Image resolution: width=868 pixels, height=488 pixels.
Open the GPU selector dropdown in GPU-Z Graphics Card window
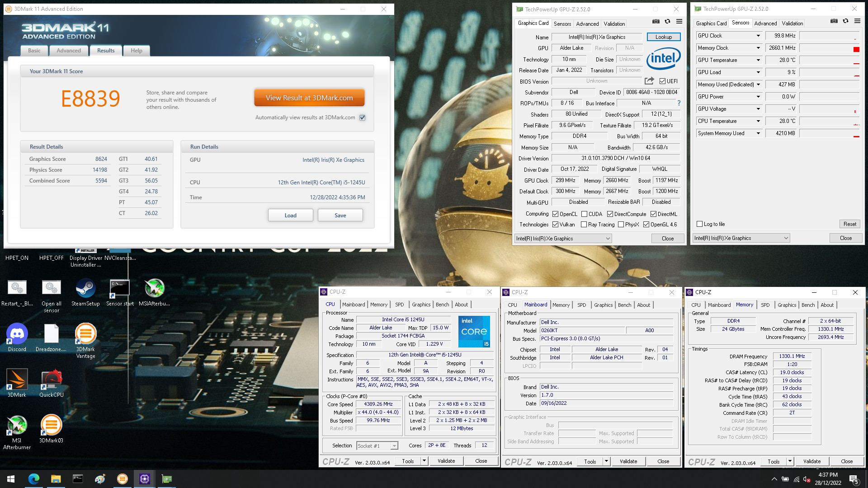pyautogui.click(x=563, y=239)
